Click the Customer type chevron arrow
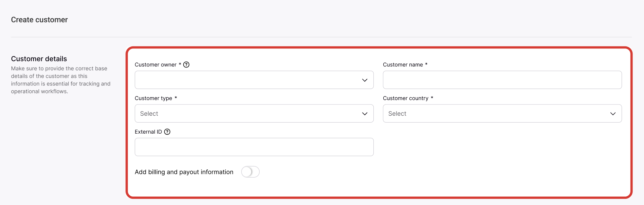Viewport: 644px width, 205px height. click(365, 114)
